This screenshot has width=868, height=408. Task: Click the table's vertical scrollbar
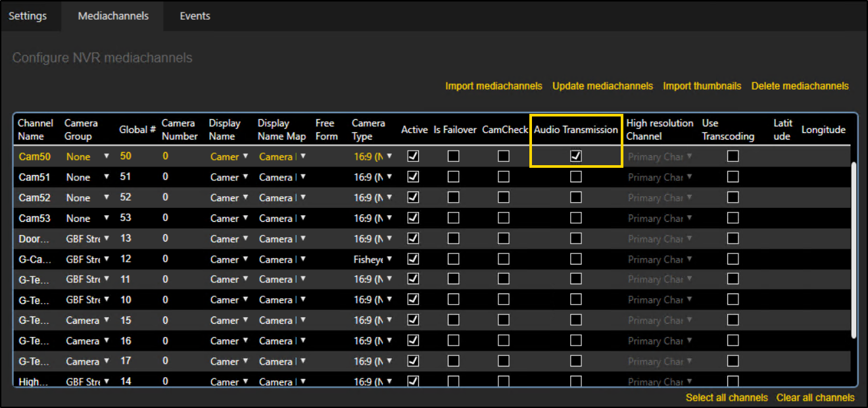coord(854,250)
